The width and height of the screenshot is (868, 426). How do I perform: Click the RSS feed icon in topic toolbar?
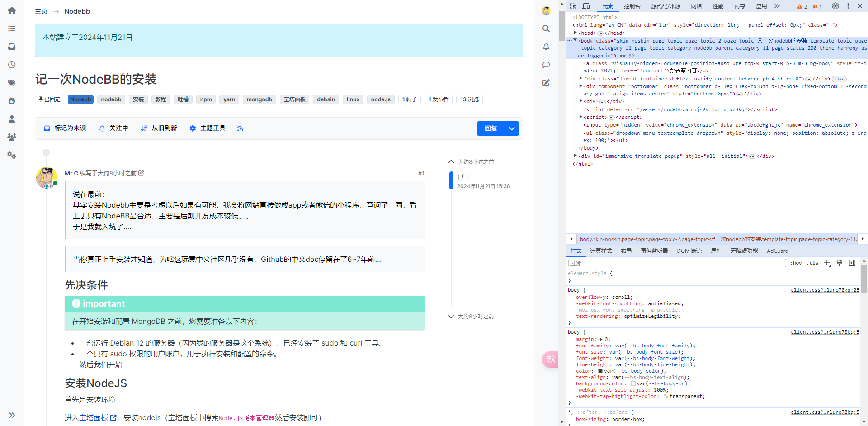(x=240, y=128)
